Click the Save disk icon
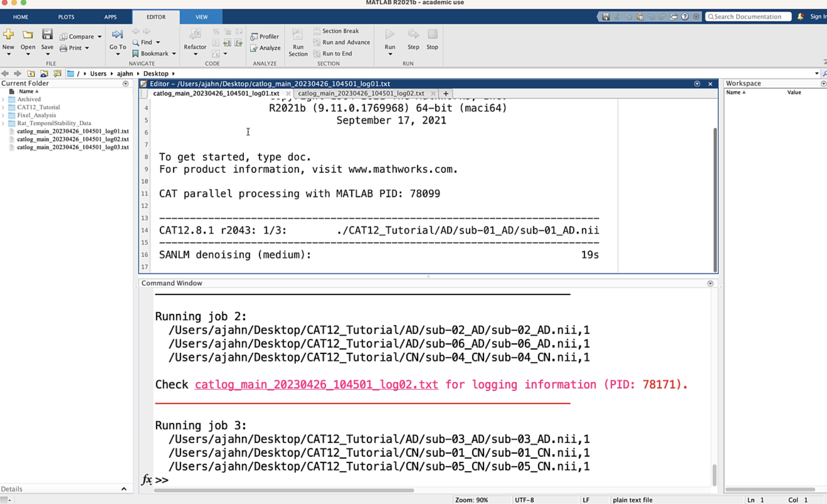This screenshot has width=827, height=504. tap(47, 34)
